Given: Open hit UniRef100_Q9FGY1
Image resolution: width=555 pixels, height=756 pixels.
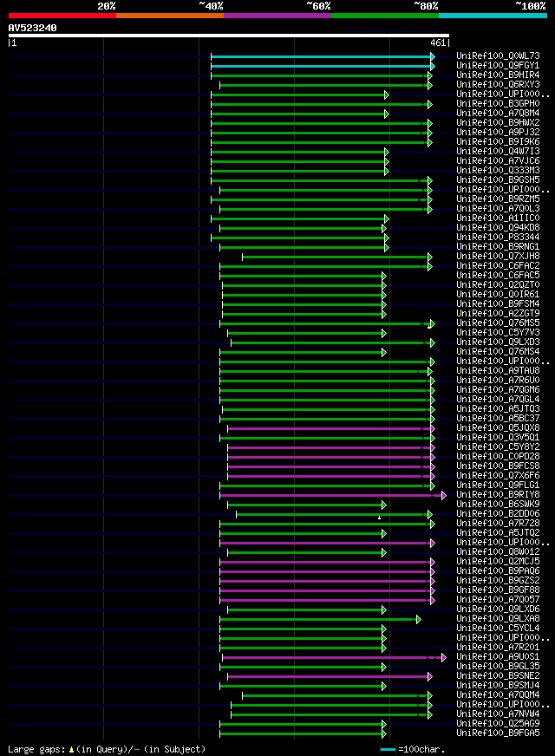Looking at the screenshot, I should (x=498, y=66).
